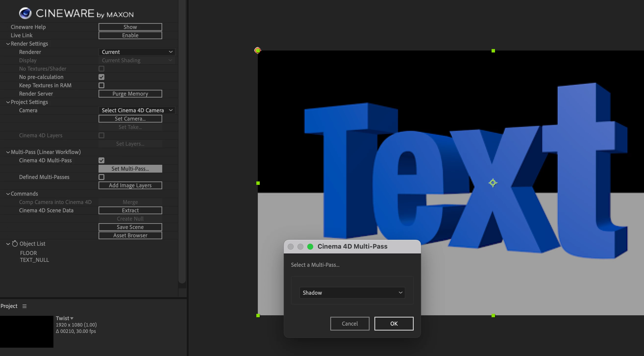Open the Renderer dropdown

pos(137,52)
